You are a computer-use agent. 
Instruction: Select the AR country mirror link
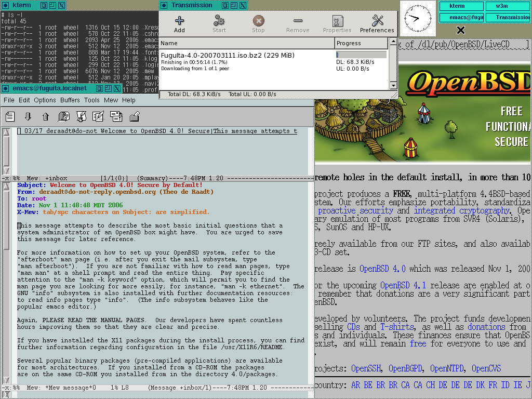(x=355, y=385)
